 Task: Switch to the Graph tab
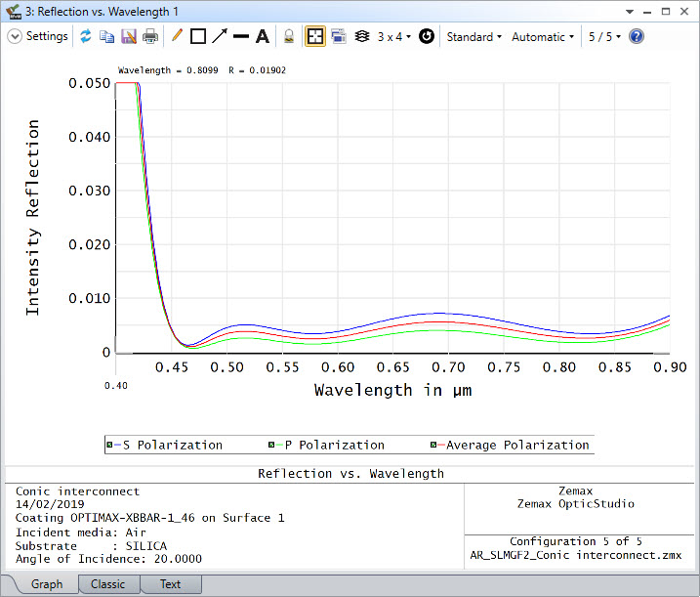coord(47,584)
